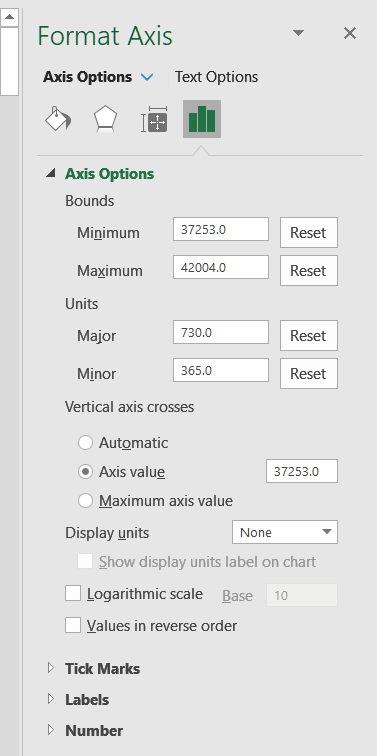Open the Display units dropdown

click(x=285, y=532)
